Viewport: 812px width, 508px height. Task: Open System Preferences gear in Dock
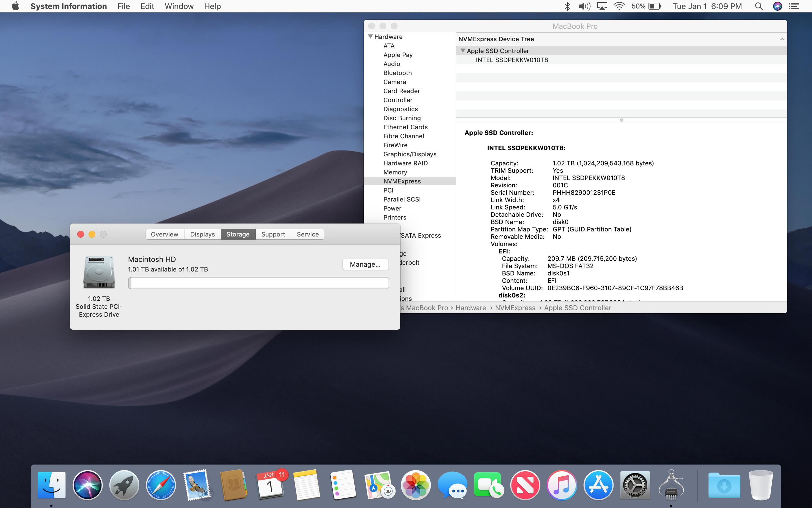(x=635, y=485)
